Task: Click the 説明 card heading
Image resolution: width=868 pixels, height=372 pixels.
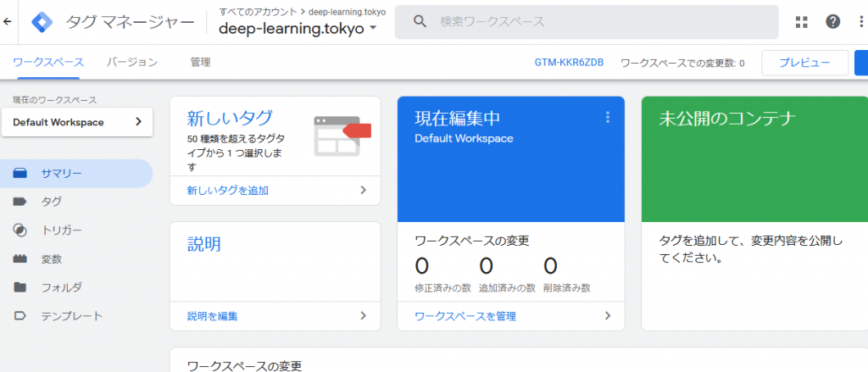Action: pos(204,243)
